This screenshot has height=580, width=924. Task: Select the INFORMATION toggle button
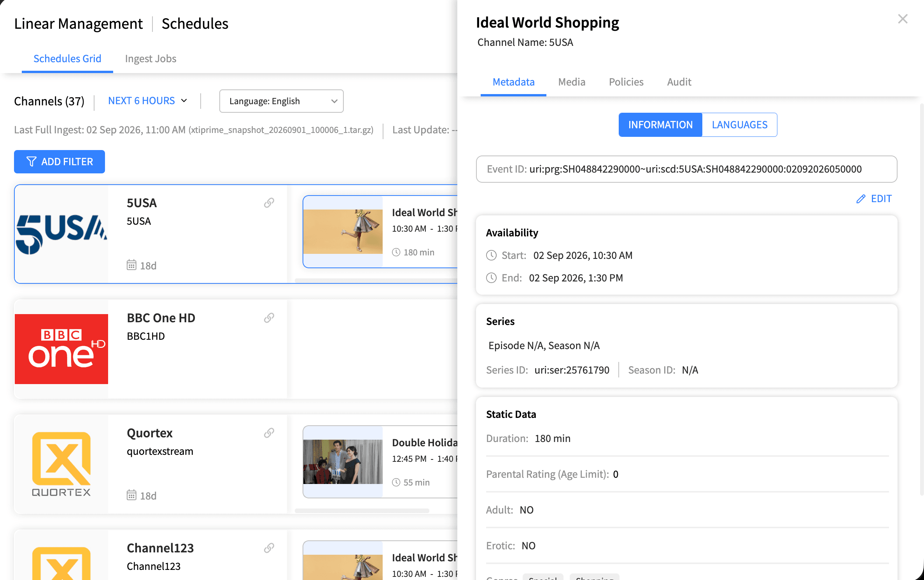660,125
